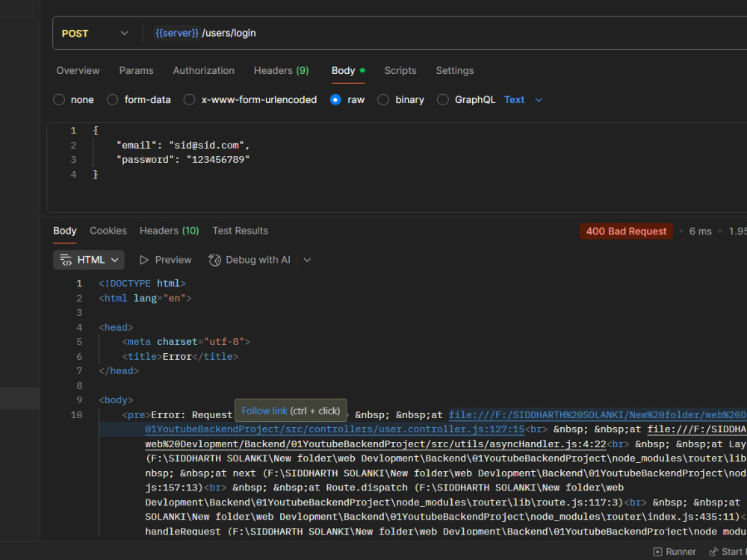Open the Test Results tab

[240, 231]
